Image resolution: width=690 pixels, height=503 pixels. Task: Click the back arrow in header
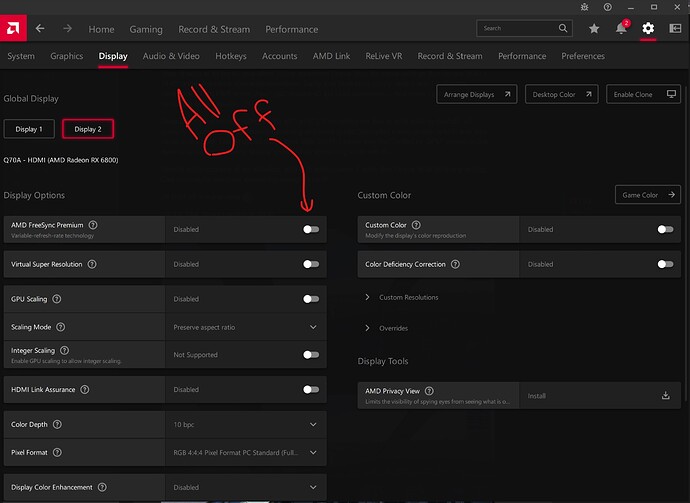40,29
